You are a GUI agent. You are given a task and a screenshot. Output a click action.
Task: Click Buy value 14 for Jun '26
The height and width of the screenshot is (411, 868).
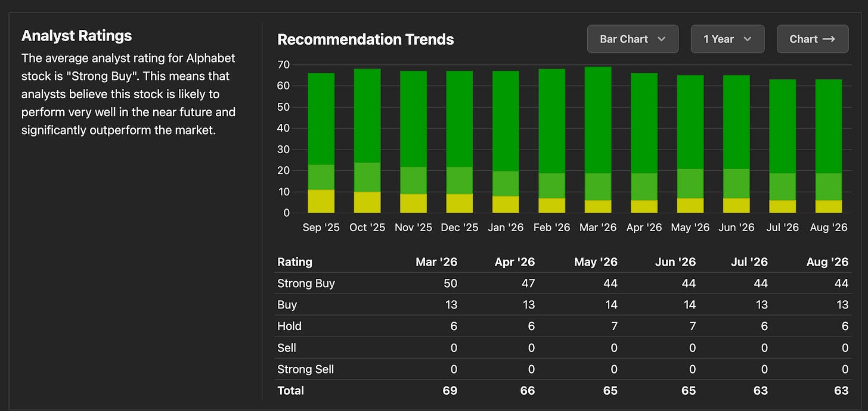tap(689, 305)
